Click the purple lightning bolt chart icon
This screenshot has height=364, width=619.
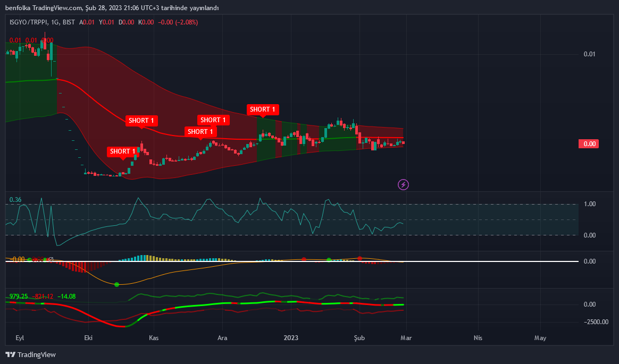point(403,184)
